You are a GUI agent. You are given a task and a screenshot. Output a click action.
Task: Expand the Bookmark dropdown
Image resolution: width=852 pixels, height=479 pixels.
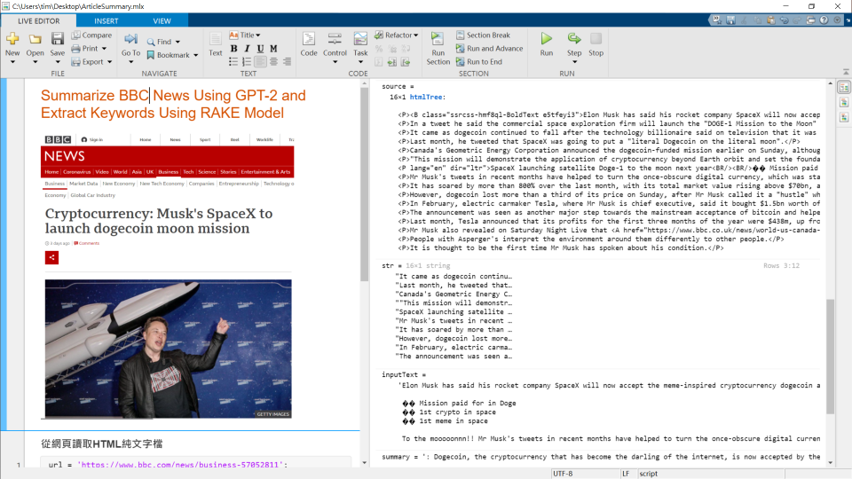196,55
